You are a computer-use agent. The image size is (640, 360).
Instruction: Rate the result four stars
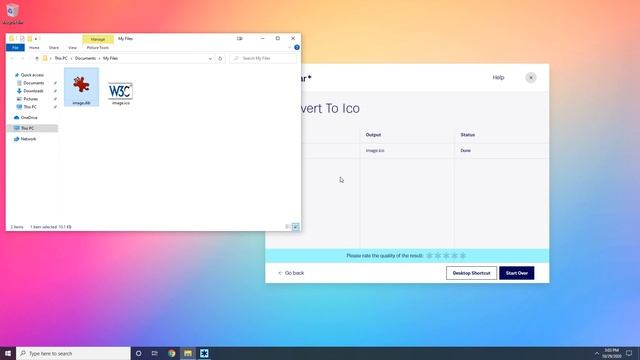(x=454, y=256)
